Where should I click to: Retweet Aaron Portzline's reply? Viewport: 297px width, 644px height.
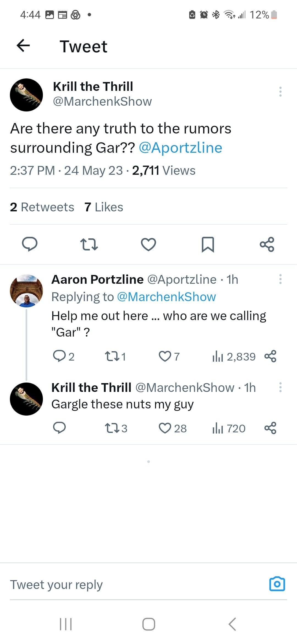point(112,356)
